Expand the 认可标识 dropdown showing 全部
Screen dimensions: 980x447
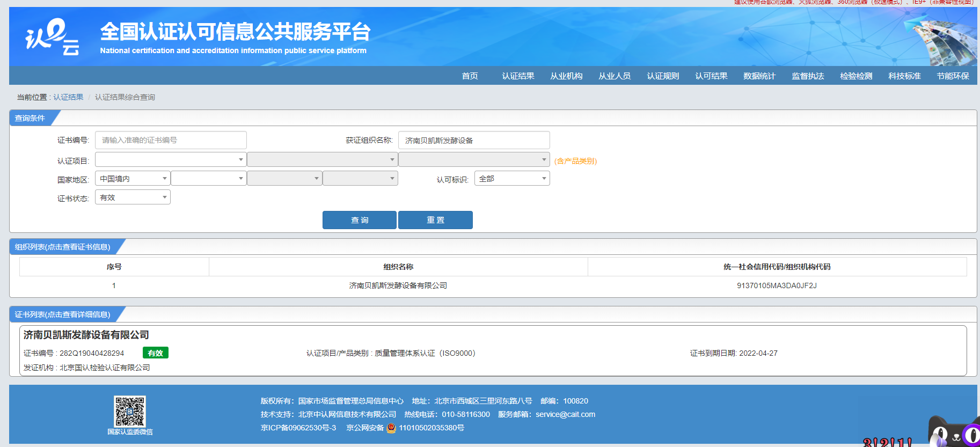[511, 179]
